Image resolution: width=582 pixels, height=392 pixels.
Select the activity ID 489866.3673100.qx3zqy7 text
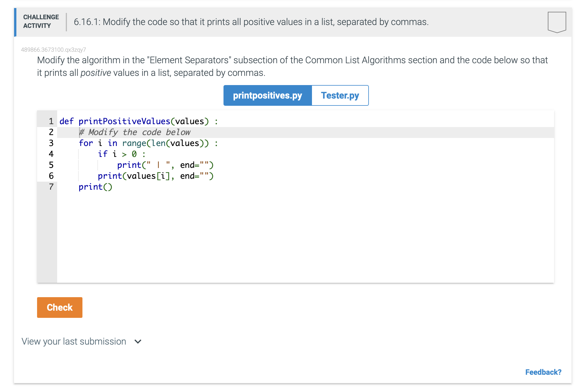[53, 50]
